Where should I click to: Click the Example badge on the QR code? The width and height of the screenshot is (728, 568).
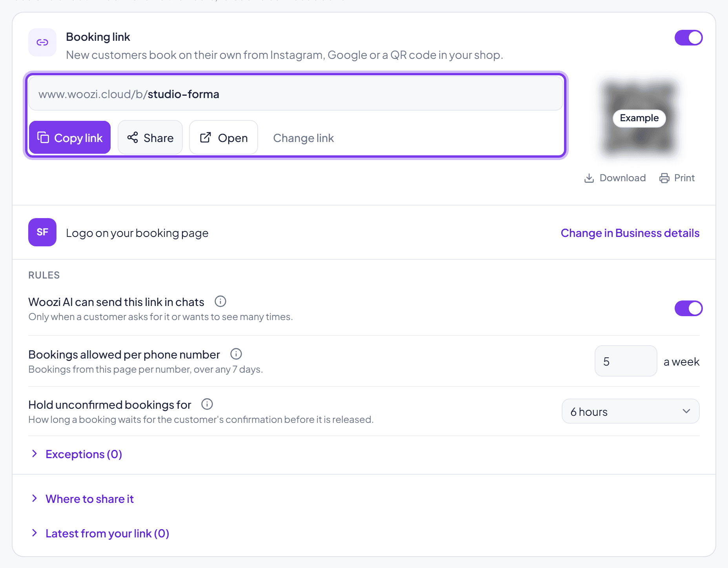pos(639,118)
